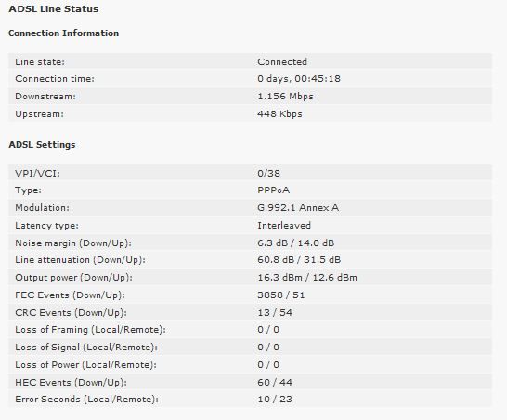Click the ADSL Line Status heading
The height and width of the screenshot is (420, 507).
coord(53,9)
